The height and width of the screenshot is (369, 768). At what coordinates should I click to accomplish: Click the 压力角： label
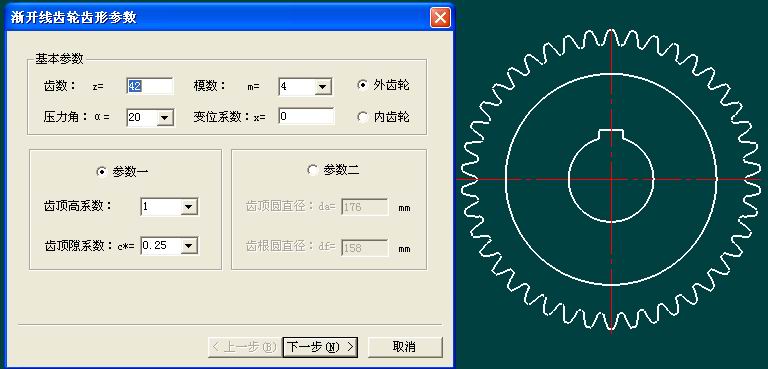[x=66, y=117]
